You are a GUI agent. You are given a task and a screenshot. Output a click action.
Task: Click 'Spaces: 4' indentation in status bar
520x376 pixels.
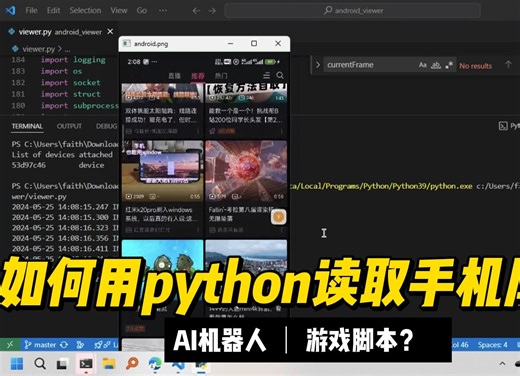[492, 345]
